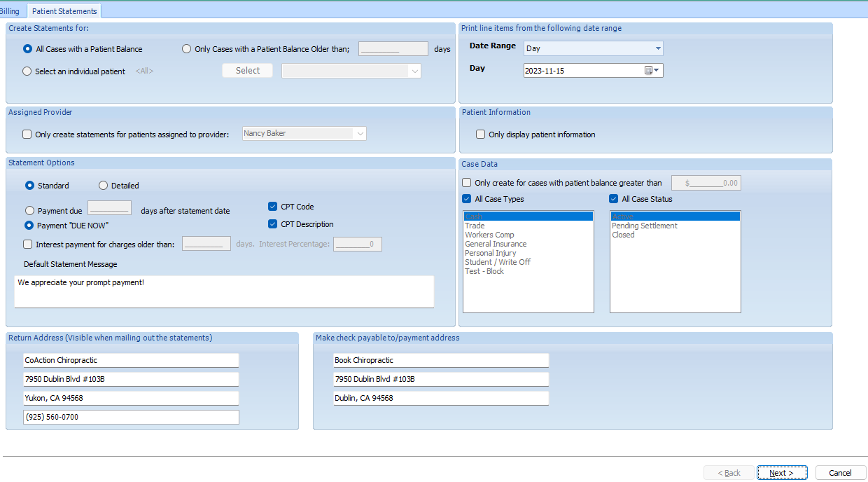The width and height of the screenshot is (868, 482).
Task: Click the Default Statement Message text box
Action: click(x=224, y=291)
